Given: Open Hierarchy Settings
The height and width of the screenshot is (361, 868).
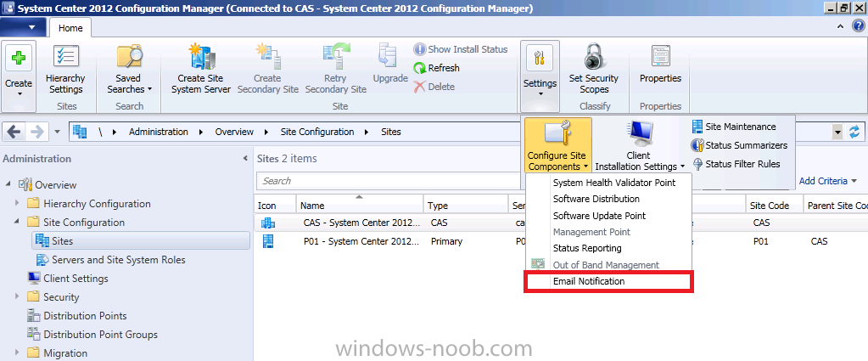Looking at the screenshot, I should 64,70.
